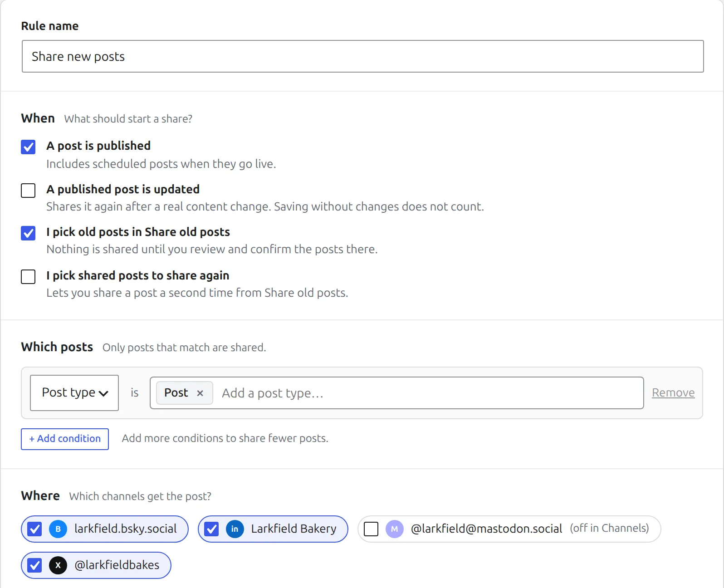Click the '(off in Channels)' note
This screenshot has width=724, height=588.
tap(609, 528)
